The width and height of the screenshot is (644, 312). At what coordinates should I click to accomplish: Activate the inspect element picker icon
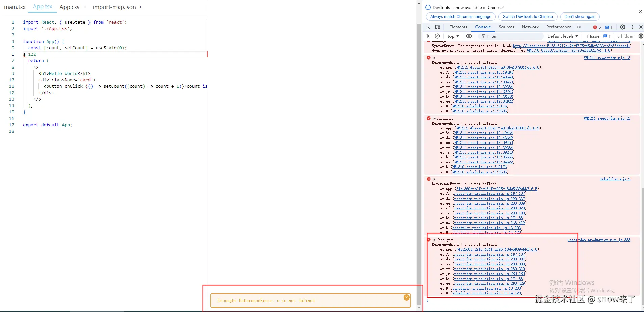coord(428,27)
